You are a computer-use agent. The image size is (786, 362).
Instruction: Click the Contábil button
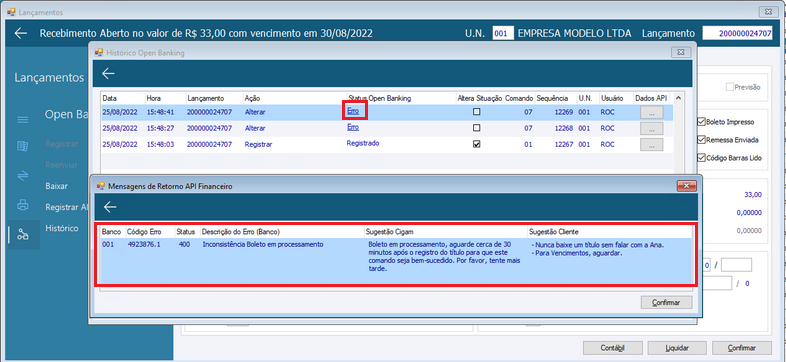tap(613, 348)
